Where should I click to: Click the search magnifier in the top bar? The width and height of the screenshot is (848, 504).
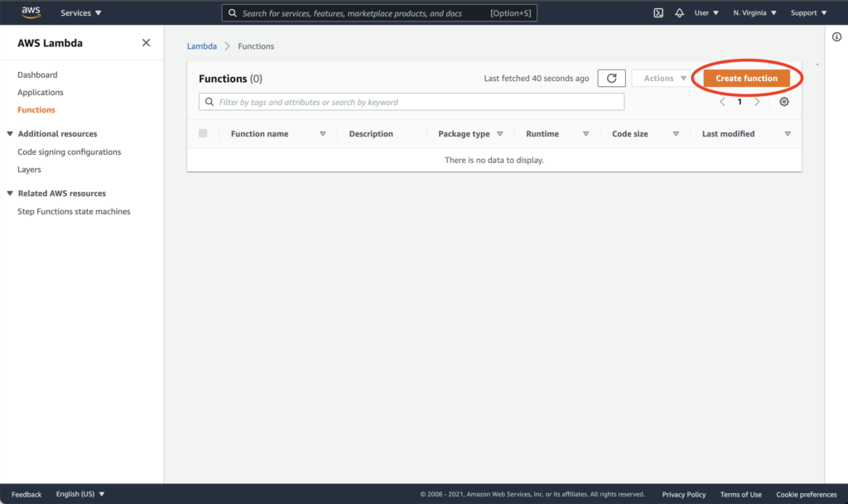point(233,13)
